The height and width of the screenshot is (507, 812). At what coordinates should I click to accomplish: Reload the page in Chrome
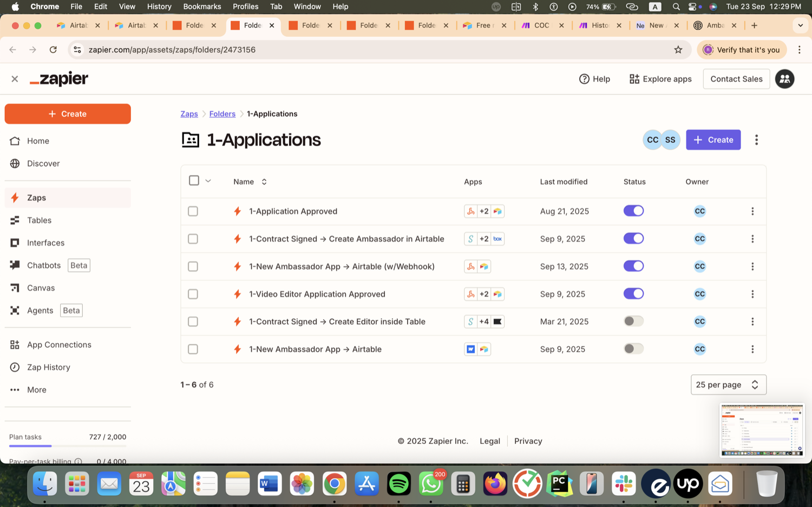pyautogui.click(x=53, y=50)
